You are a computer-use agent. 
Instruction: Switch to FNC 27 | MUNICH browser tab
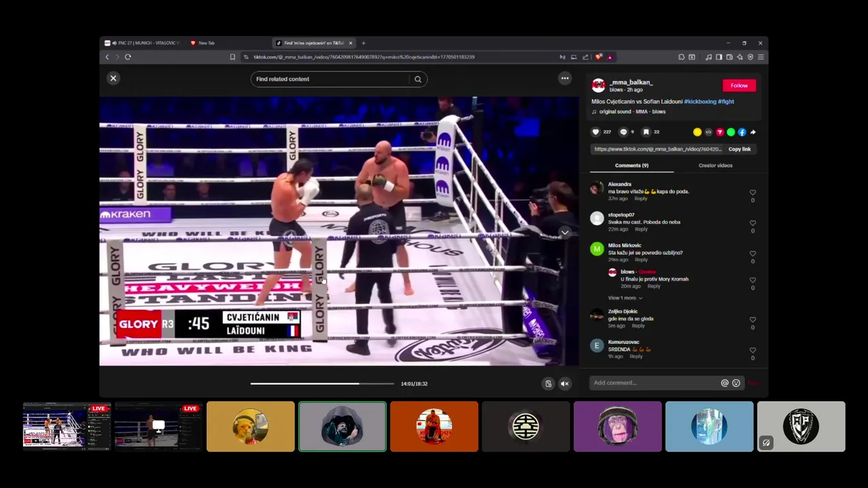[x=143, y=43]
